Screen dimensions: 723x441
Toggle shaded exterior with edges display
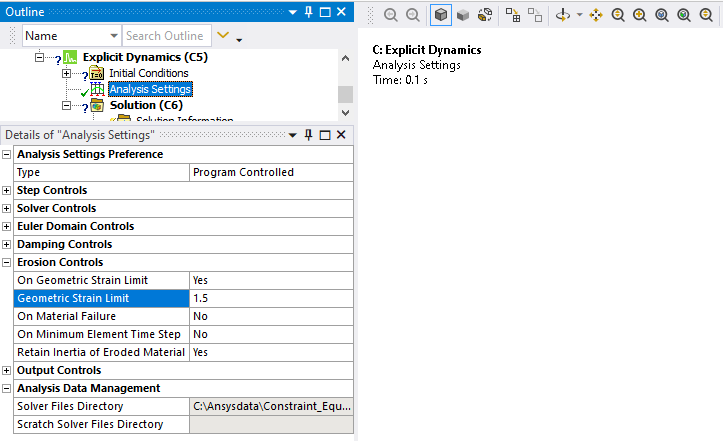[441, 15]
